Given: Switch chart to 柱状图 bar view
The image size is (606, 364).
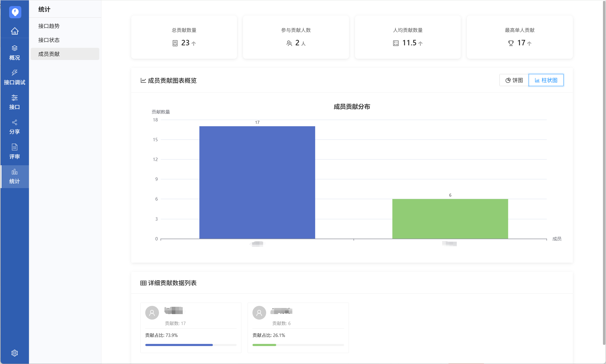Looking at the screenshot, I should pos(546,80).
